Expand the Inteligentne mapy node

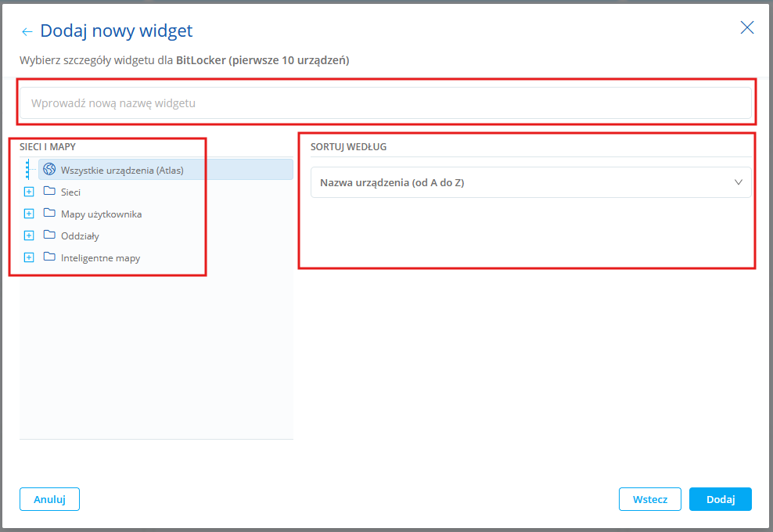pyautogui.click(x=29, y=257)
